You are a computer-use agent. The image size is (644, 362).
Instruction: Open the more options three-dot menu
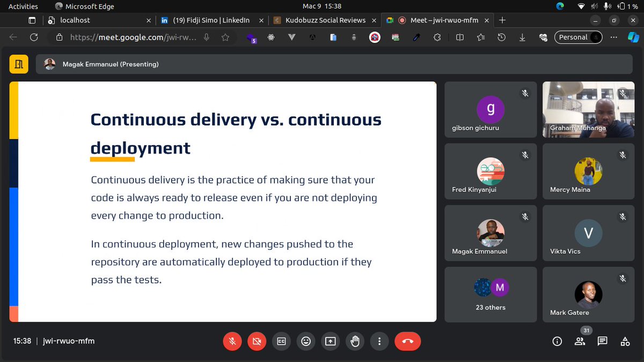click(x=379, y=341)
